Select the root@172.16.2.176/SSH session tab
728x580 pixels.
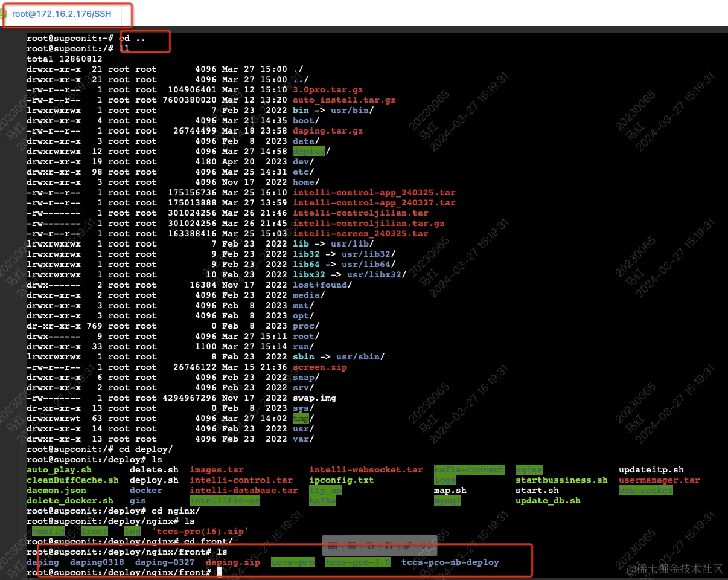[x=62, y=14]
